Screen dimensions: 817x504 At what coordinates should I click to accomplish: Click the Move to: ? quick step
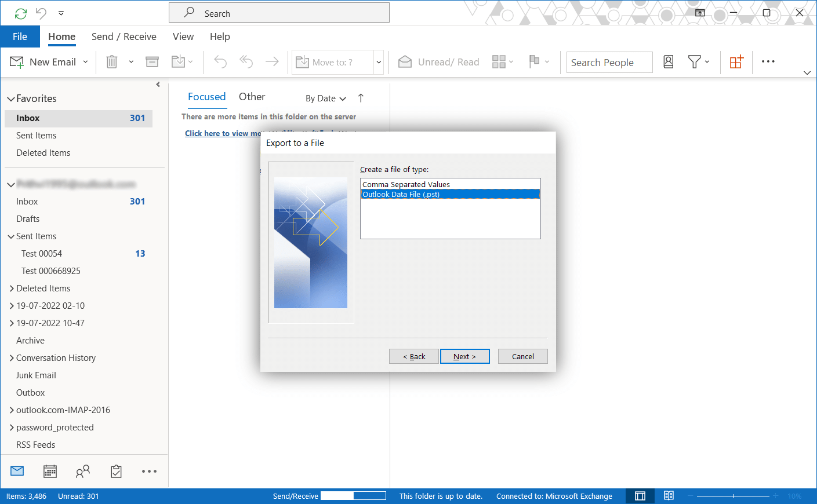pyautogui.click(x=332, y=63)
